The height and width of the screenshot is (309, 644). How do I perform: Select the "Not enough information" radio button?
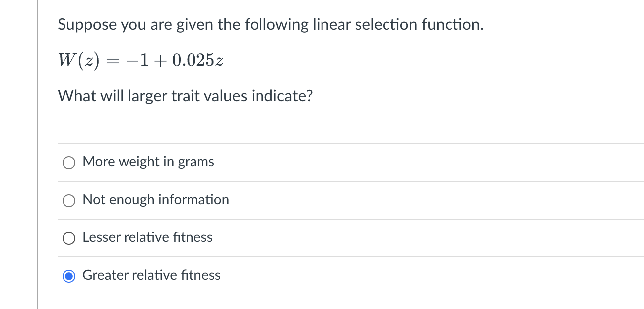click(69, 200)
